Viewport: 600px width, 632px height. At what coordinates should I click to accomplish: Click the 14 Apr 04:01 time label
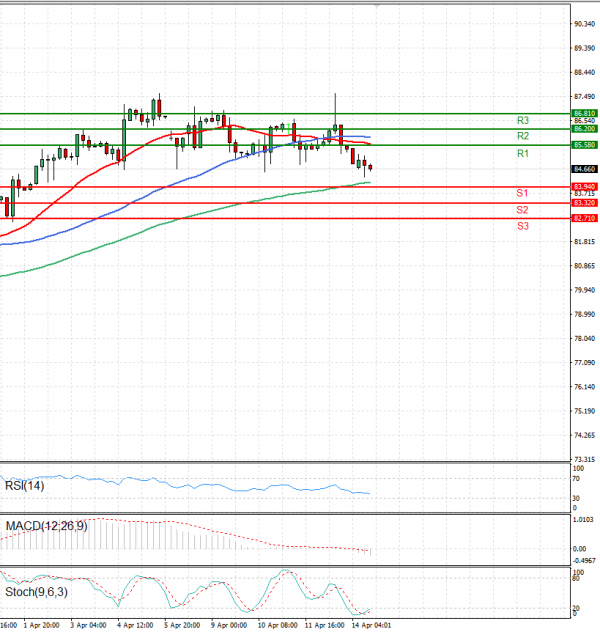point(372,626)
